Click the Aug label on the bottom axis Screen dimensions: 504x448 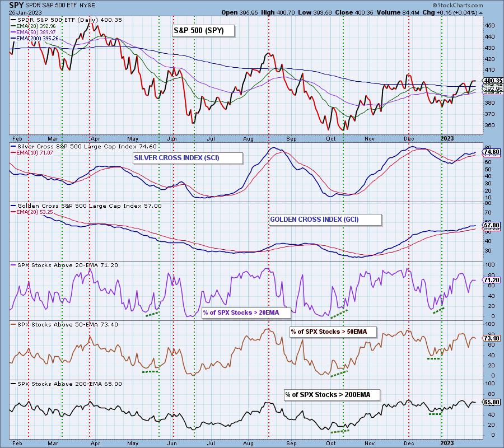[248, 443]
